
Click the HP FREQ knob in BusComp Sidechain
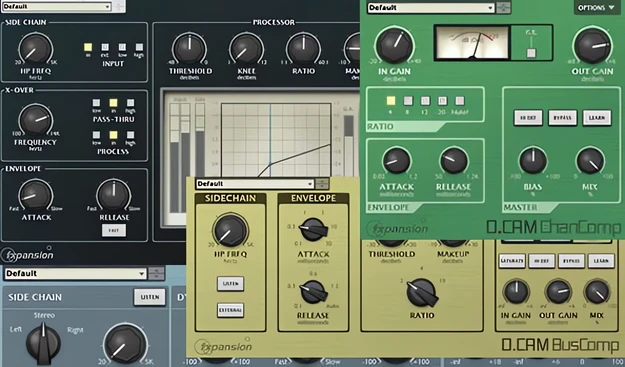click(x=230, y=230)
